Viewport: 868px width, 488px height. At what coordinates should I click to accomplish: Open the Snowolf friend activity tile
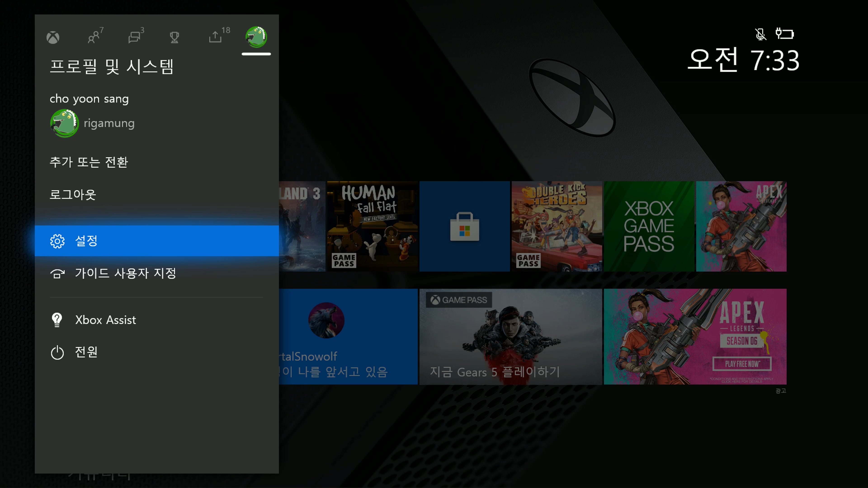[x=348, y=336]
